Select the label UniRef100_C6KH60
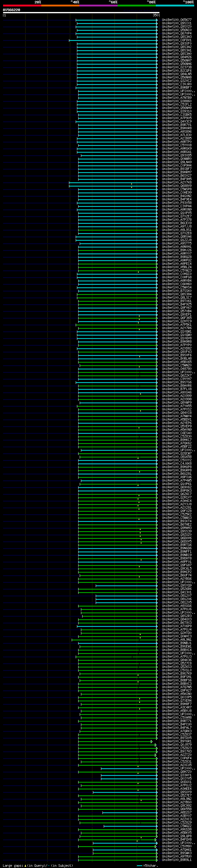This screenshot has width=197, height=868. [x=177, y=284]
